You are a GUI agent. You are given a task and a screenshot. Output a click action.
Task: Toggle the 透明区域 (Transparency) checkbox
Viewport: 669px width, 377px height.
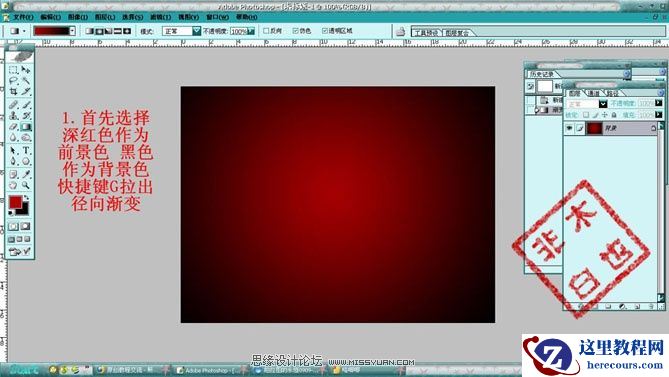pyautogui.click(x=325, y=31)
